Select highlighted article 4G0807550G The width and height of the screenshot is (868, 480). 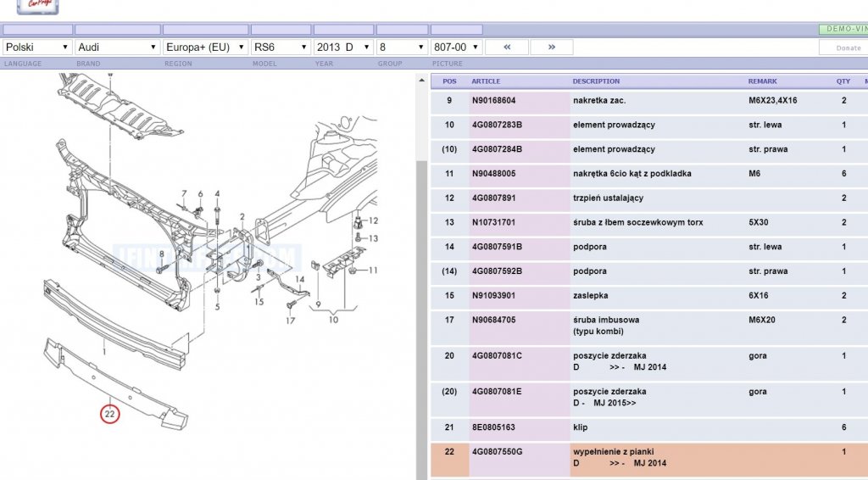(497, 452)
